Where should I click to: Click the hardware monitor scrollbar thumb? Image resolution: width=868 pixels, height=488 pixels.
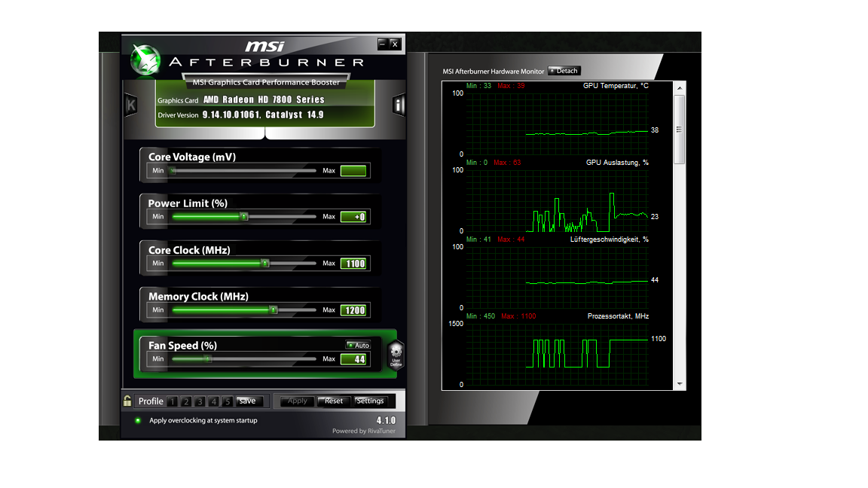pos(680,130)
